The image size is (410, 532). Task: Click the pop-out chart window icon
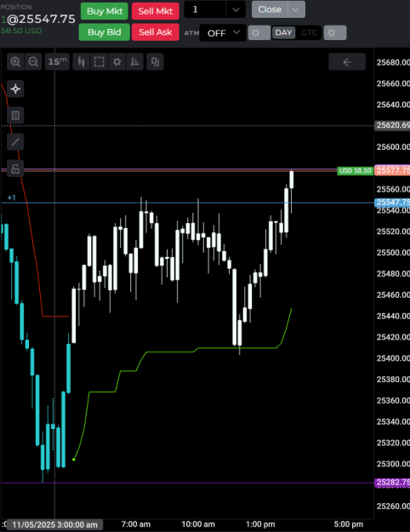(155, 62)
